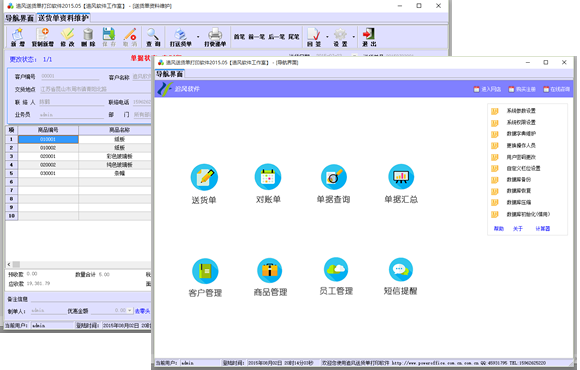This screenshot has height=370, width=580.
Task: Expand the 设置 dropdown arrow
Action: click(x=354, y=37)
